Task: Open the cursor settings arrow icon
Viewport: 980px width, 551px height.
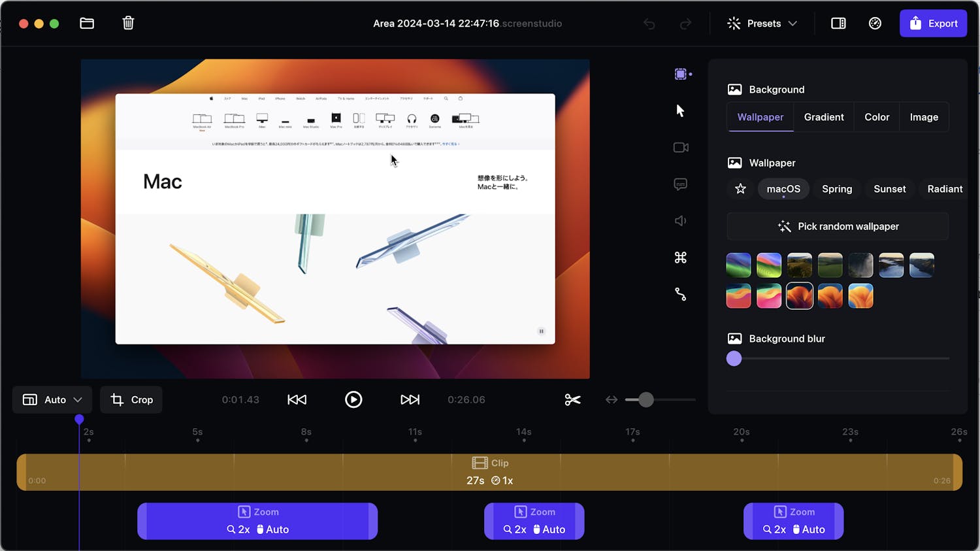Action: pyautogui.click(x=680, y=110)
